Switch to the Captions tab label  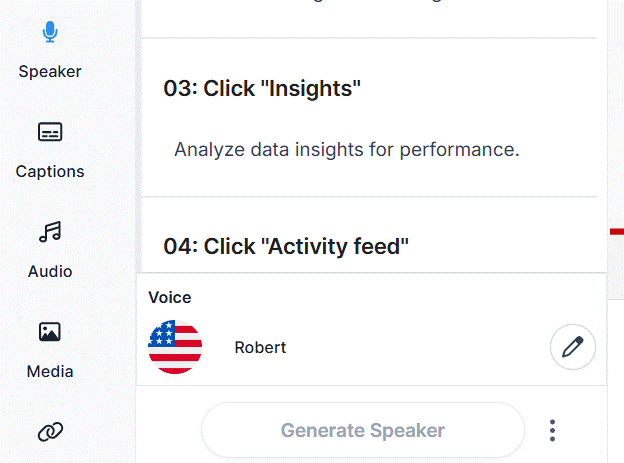pos(50,172)
